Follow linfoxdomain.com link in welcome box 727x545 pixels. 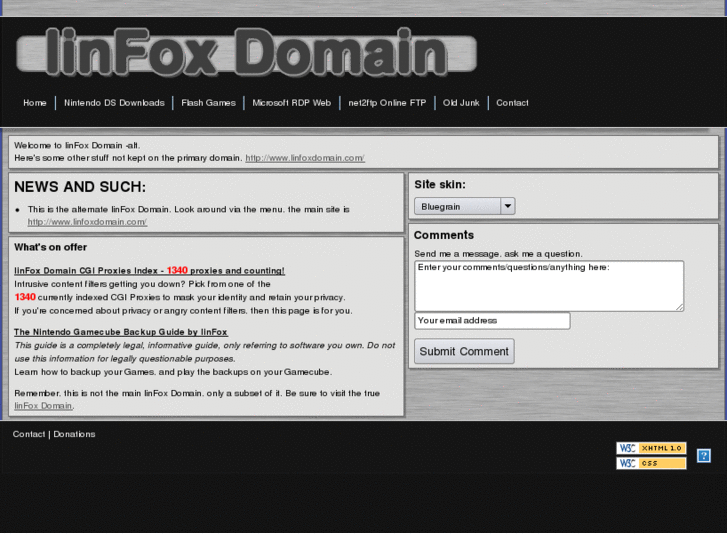(x=305, y=158)
